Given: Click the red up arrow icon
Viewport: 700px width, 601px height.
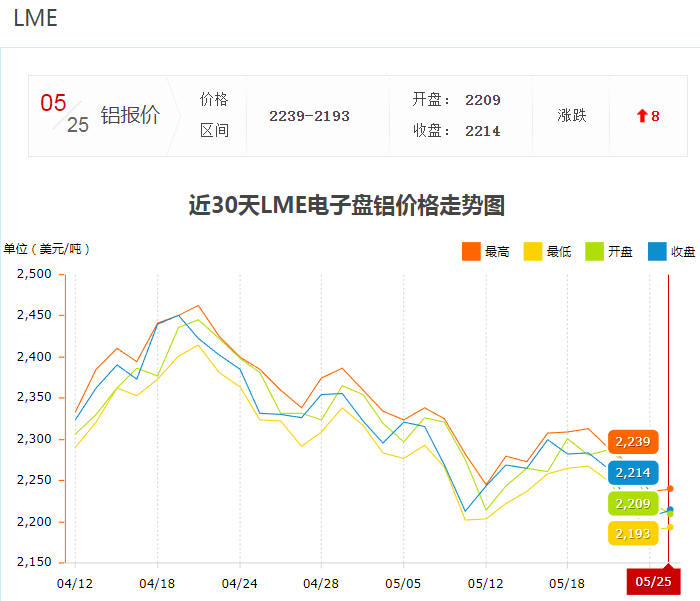Looking at the screenshot, I should [x=642, y=116].
